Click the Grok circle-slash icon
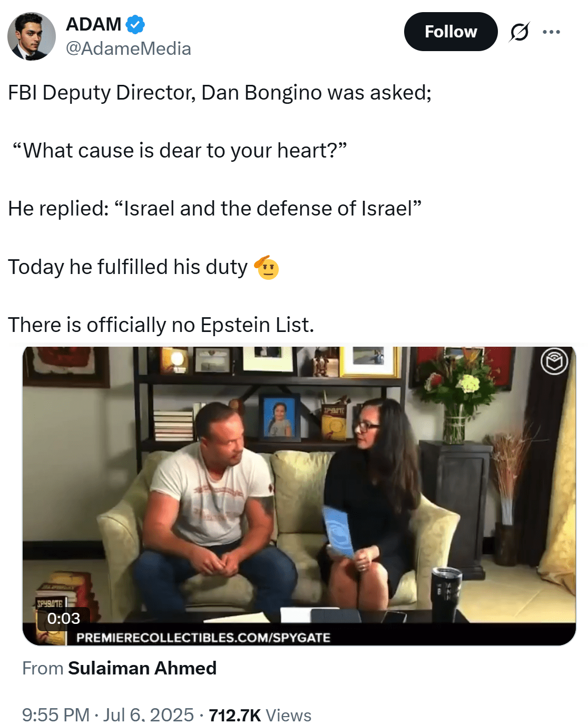588x724 pixels. click(519, 32)
